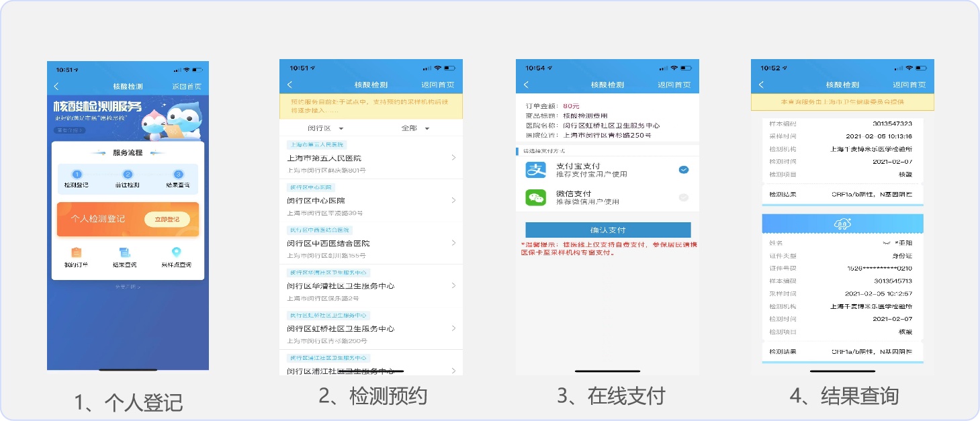The image size is (980, 421).
Task: Open the 全部 filter dropdown
Action: point(415,128)
